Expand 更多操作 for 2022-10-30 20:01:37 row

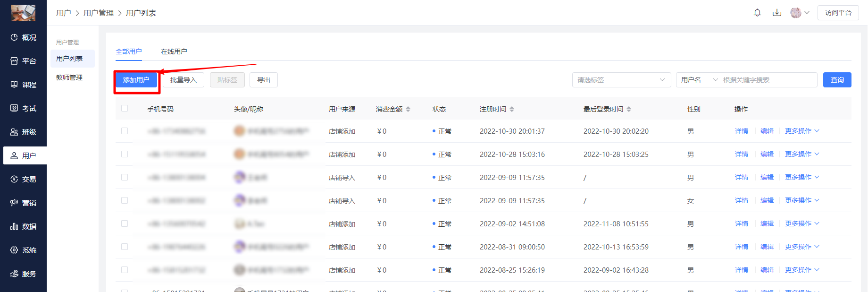[802, 131]
